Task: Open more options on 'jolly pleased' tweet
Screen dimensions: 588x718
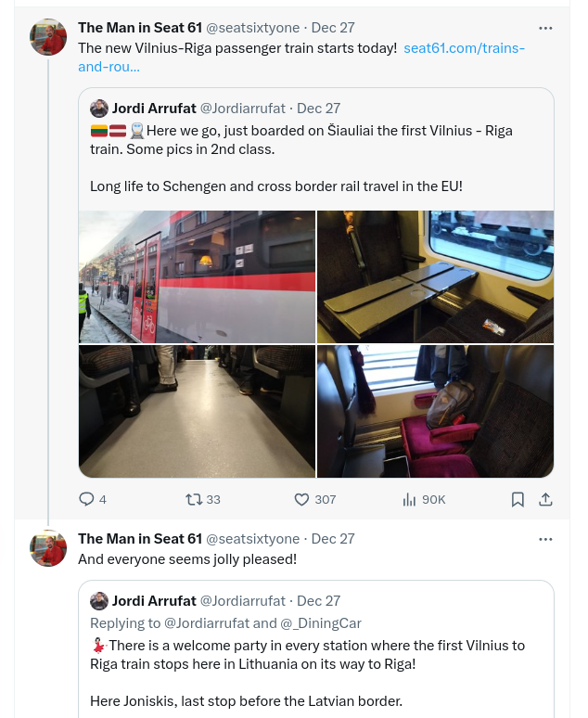Action: click(x=545, y=539)
